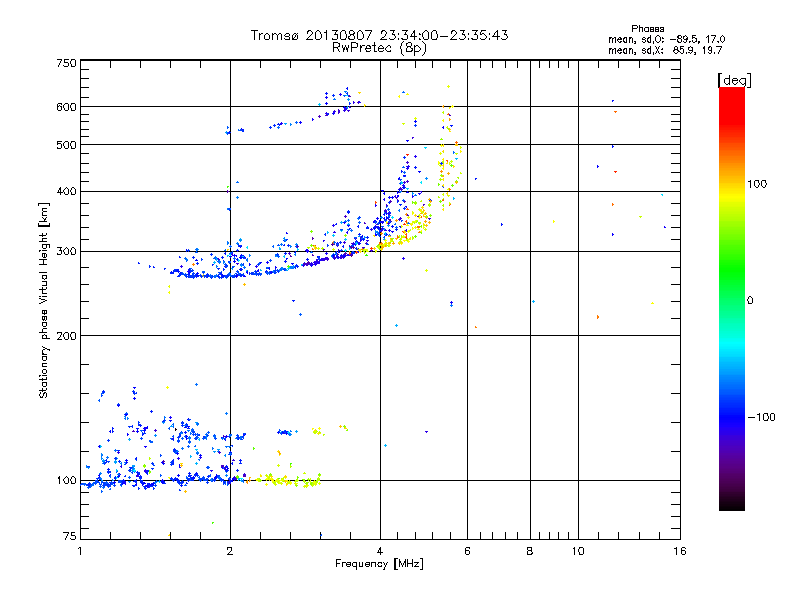Click y-axis tick label '750'
800x600 pixels.
pos(66,63)
